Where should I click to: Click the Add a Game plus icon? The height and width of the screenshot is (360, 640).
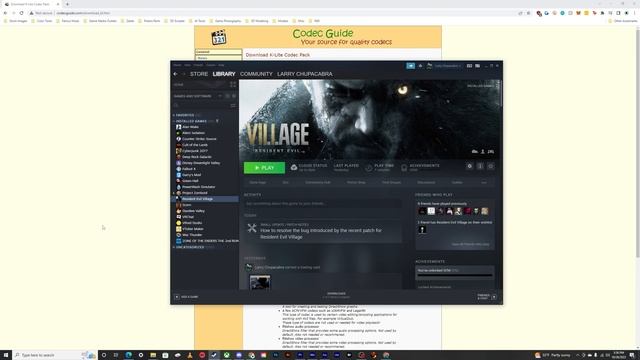pos(177,297)
